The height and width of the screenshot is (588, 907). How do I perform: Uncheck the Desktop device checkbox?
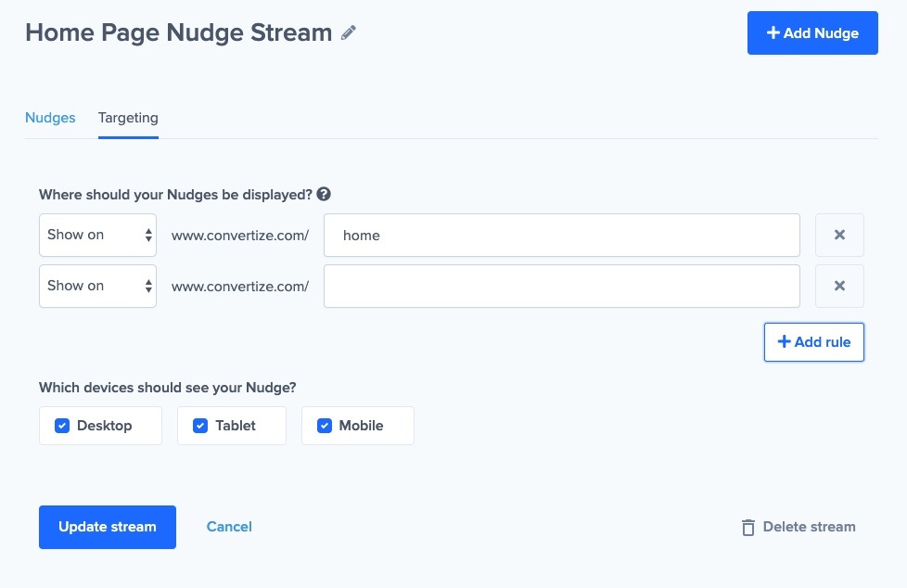62,426
